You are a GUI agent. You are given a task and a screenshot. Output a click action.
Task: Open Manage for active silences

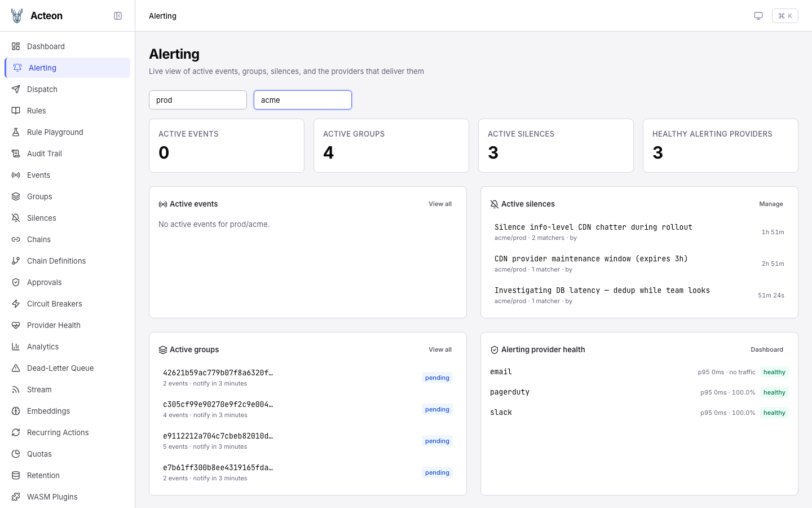771,204
